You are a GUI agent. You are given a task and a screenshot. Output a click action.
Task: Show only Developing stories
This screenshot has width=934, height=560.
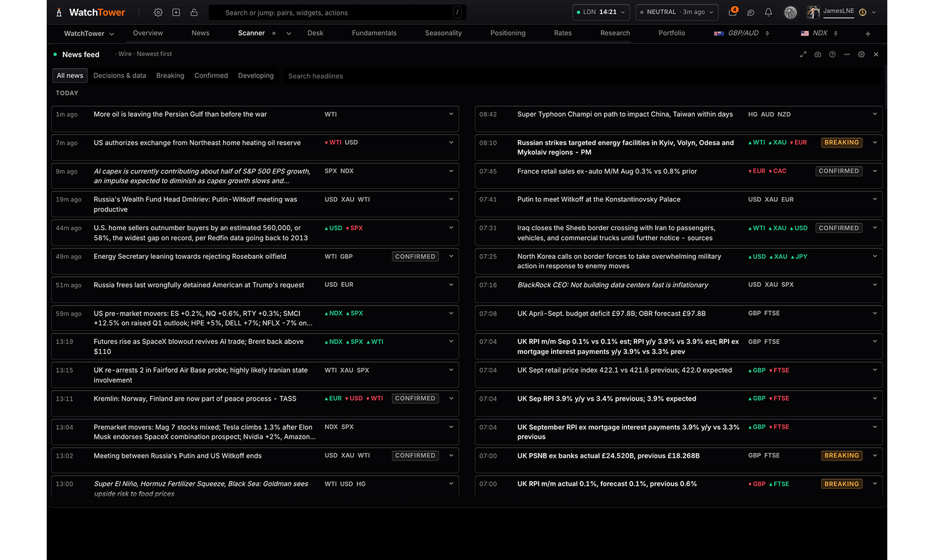point(256,76)
